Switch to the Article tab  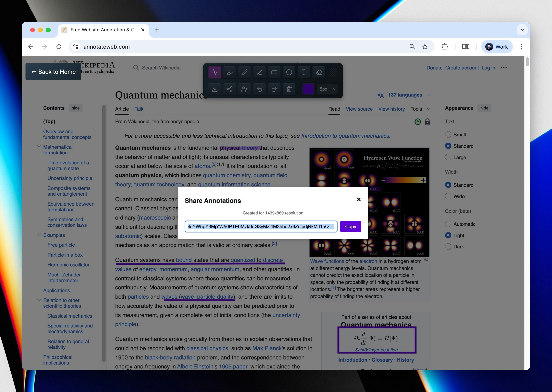click(122, 109)
